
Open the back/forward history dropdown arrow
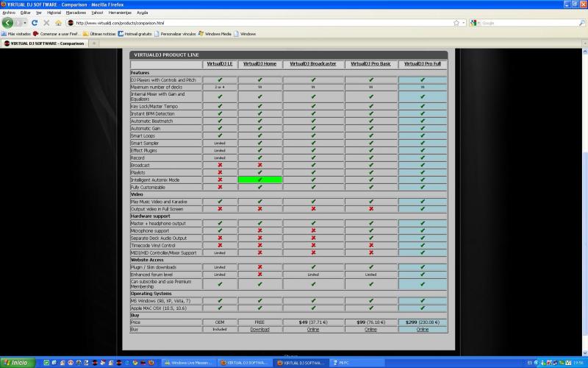point(25,23)
